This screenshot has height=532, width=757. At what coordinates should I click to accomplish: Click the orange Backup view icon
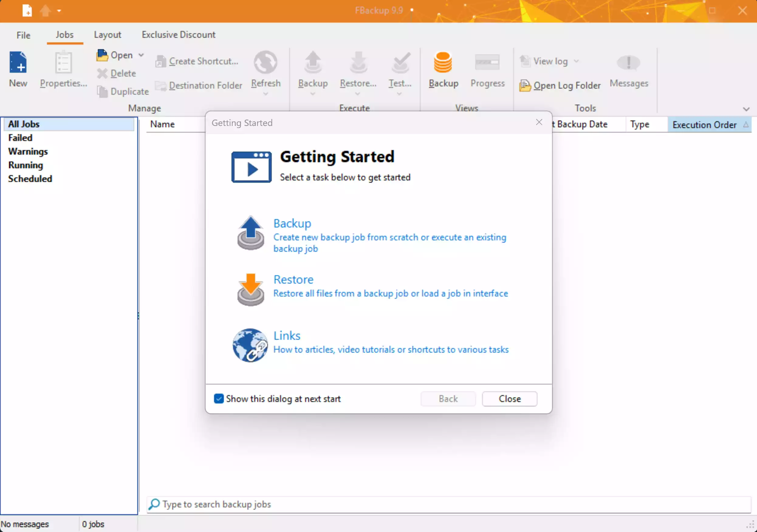click(443, 63)
